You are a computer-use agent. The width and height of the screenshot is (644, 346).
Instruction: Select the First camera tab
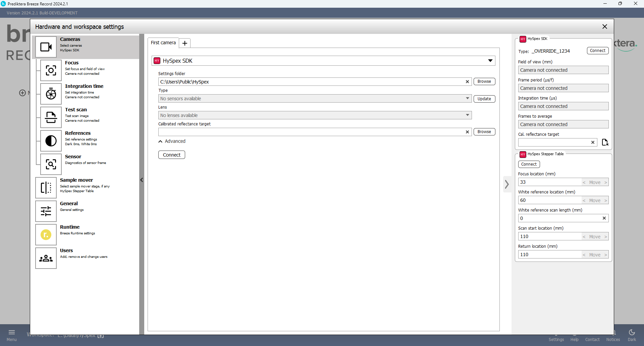[163, 43]
